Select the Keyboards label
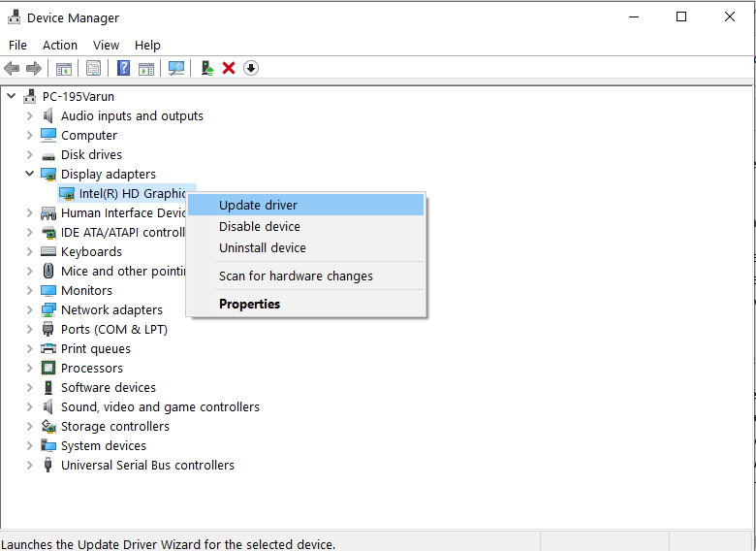Screen dimensions: 756x551 92,252
